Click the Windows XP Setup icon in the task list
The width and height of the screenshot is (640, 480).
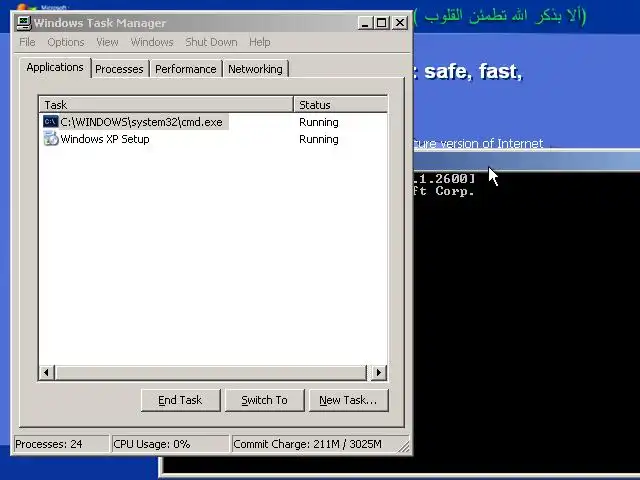[51, 139]
